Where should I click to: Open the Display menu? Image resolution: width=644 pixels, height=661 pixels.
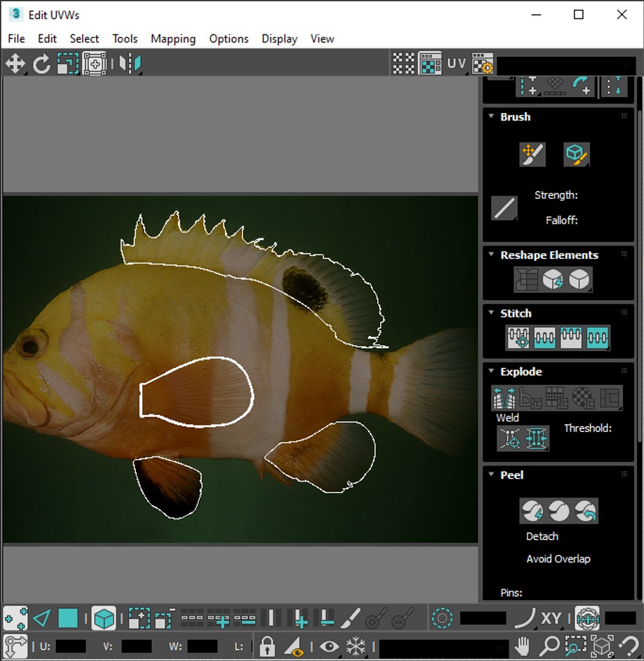coord(280,39)
